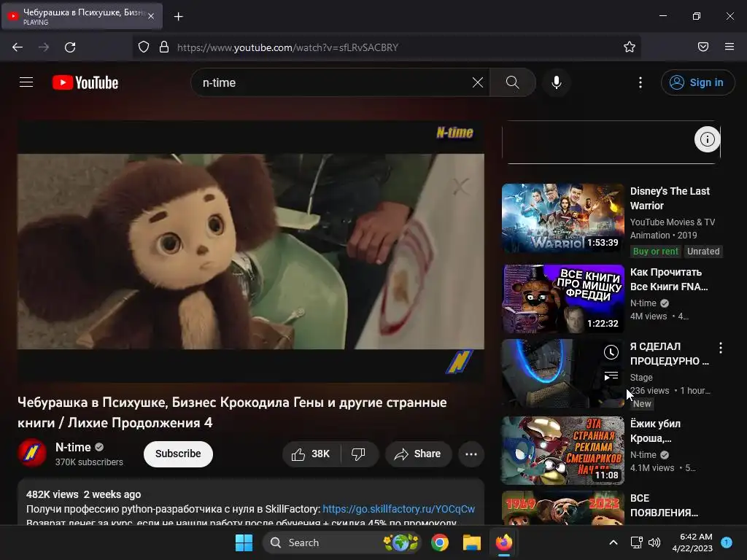
Task: Subscribe to N-time channel
Action: [x=178, y=454]
